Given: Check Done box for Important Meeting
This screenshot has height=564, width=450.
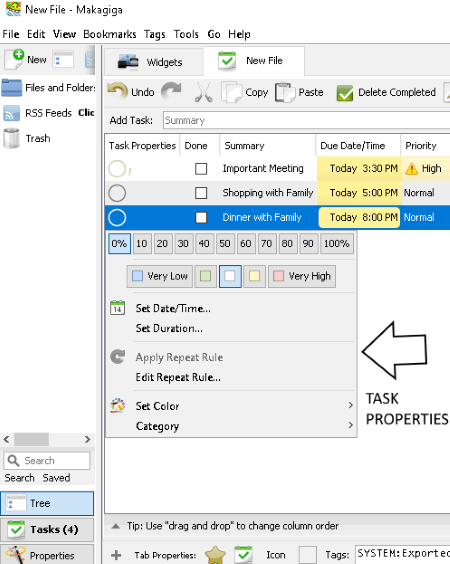Looking at the screenshot, I should click(x=201, y=169).
